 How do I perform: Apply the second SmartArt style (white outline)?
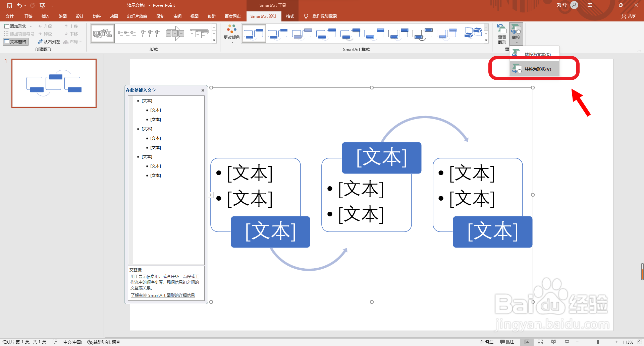pyautogui.click(x=278, y=33)
